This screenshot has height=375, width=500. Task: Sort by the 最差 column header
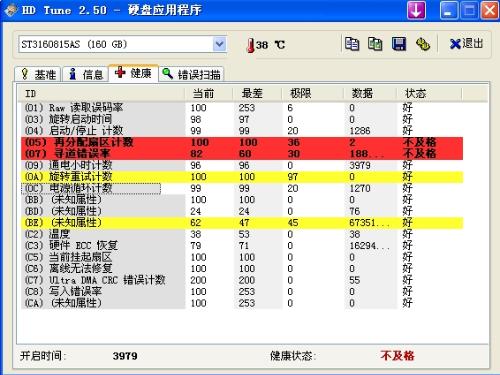click(x=257, y=94)
